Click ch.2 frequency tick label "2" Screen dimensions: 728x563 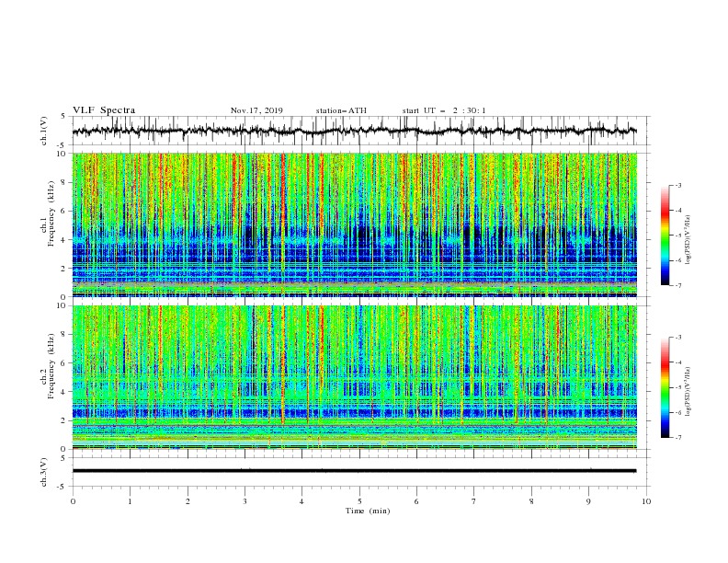(x=64, y=420)
